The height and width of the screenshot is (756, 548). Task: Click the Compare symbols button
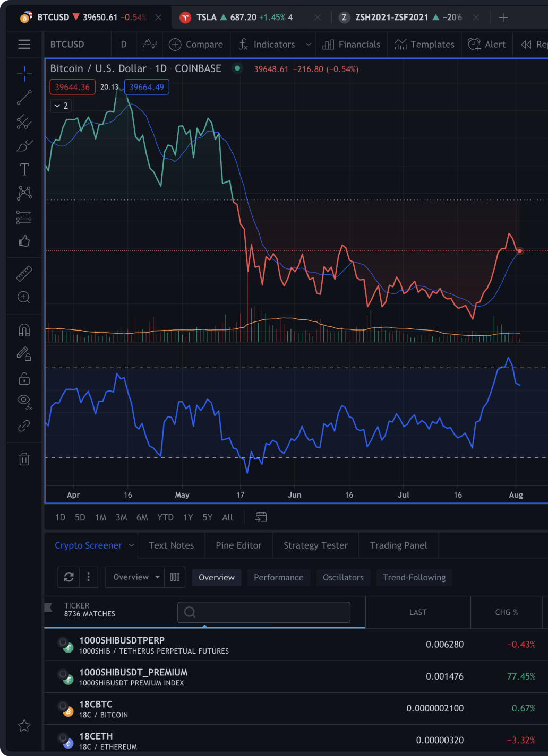[196, 45]
